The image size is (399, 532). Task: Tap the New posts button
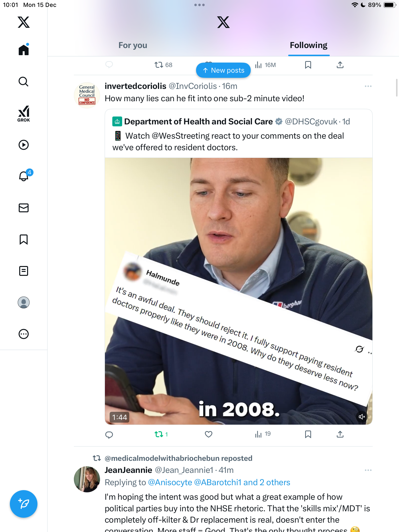tap(223, 70)
